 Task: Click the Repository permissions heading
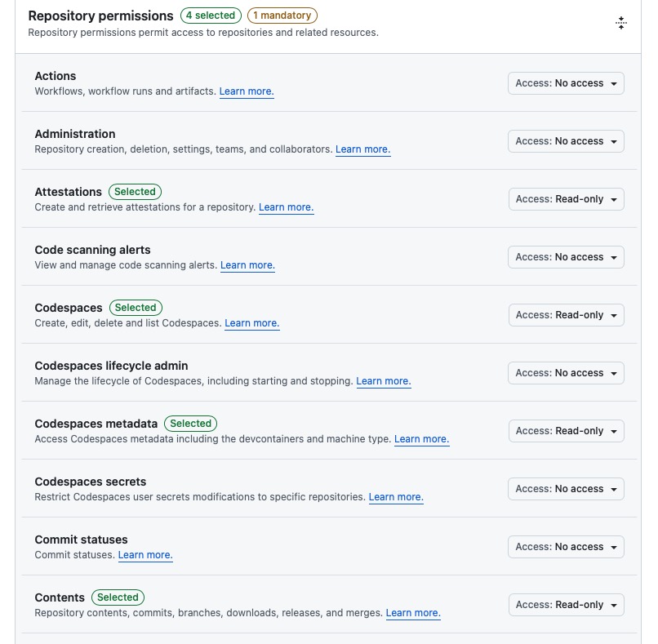pos(100,16)
